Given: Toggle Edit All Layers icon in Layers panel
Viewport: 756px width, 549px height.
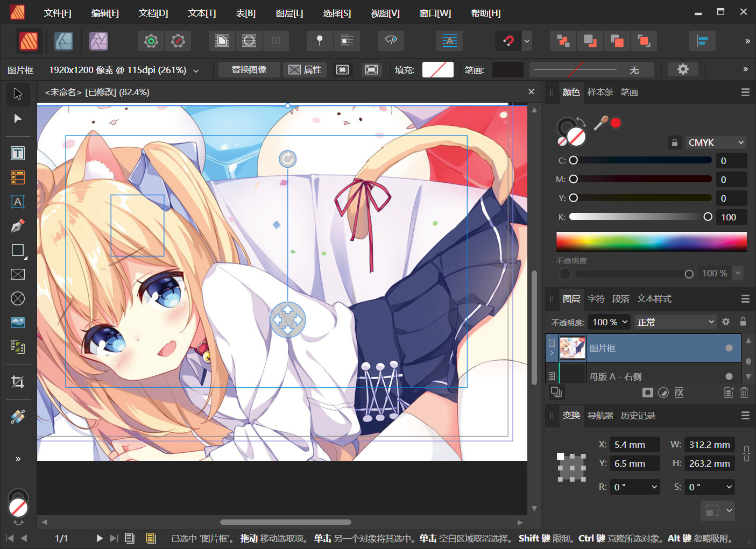Looking at the screenshot, I should point(556,392).
